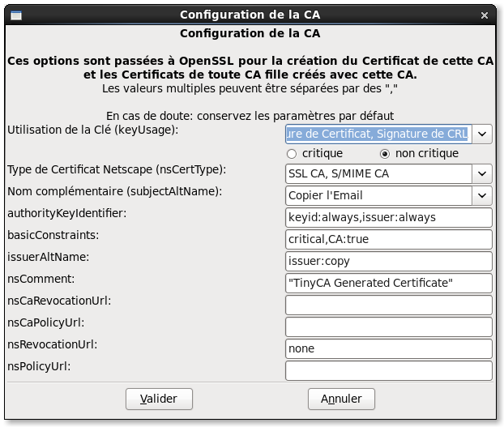The width and height of the screenshot is (504, 427).
Task: Click the authorityKeyIdentifier text field
Action: click(389, 217)
